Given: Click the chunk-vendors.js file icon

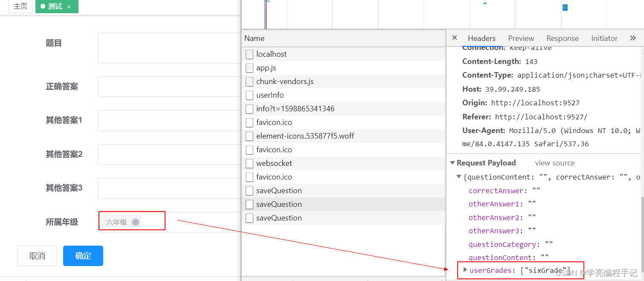Looking at the screenshot, I should click(249, 81).
